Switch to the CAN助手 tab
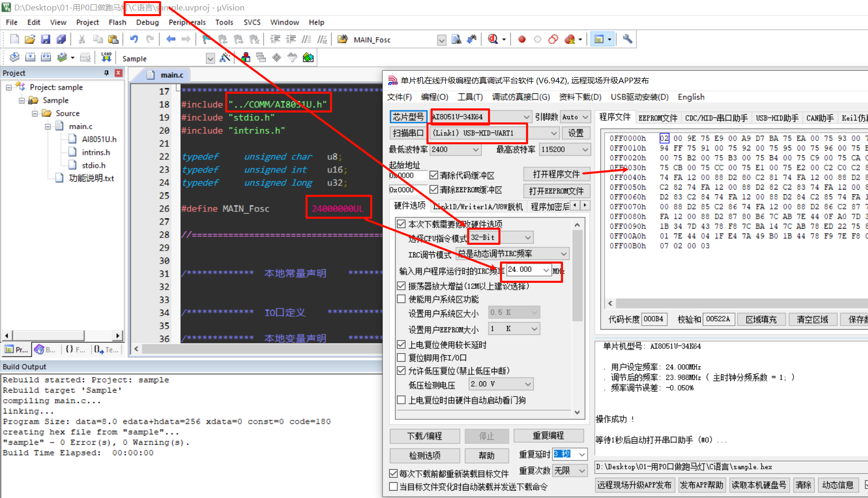The image size is (868, 498). tap(820, 118)
